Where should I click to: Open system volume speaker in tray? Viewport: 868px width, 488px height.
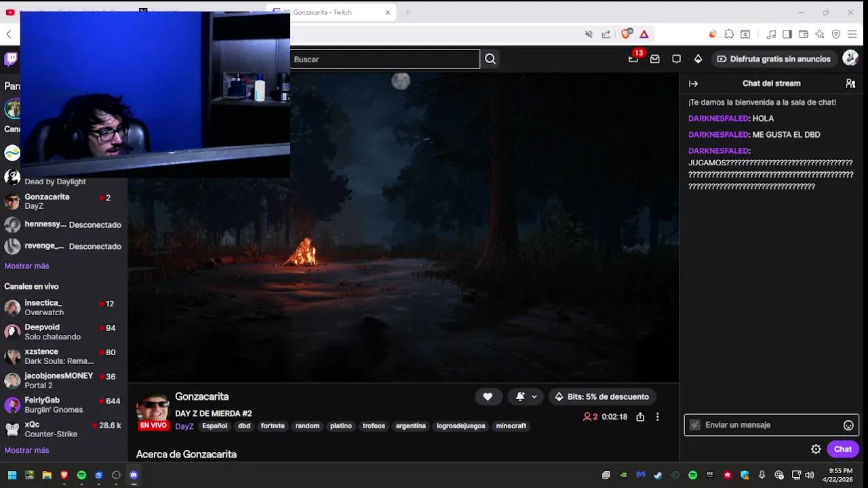(x=809, y=475)
